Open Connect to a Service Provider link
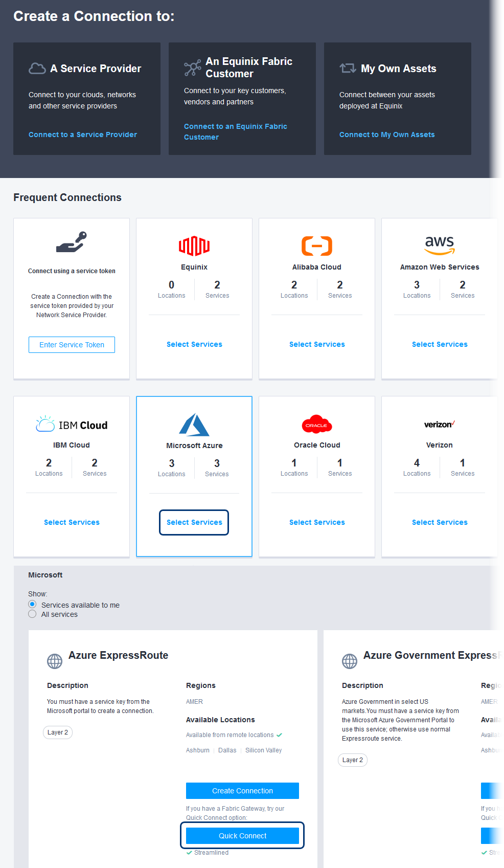 point(83,135)
